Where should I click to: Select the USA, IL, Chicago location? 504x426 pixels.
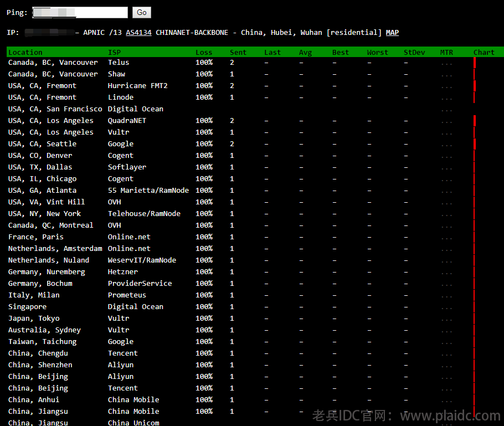pos(43,179)
